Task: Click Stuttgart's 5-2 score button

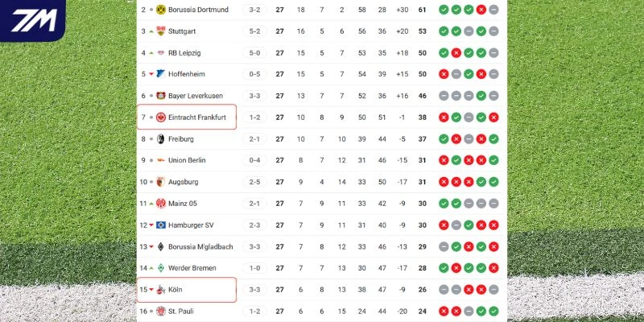Action: 255,31
